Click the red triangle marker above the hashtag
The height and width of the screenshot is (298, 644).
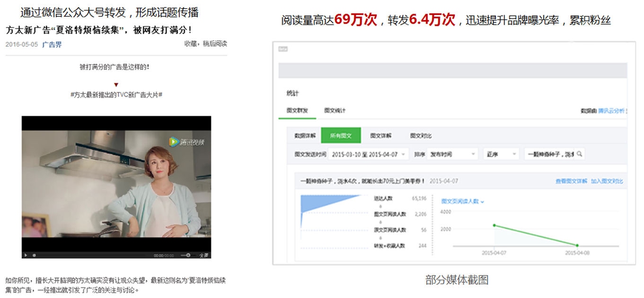[116, 85]
